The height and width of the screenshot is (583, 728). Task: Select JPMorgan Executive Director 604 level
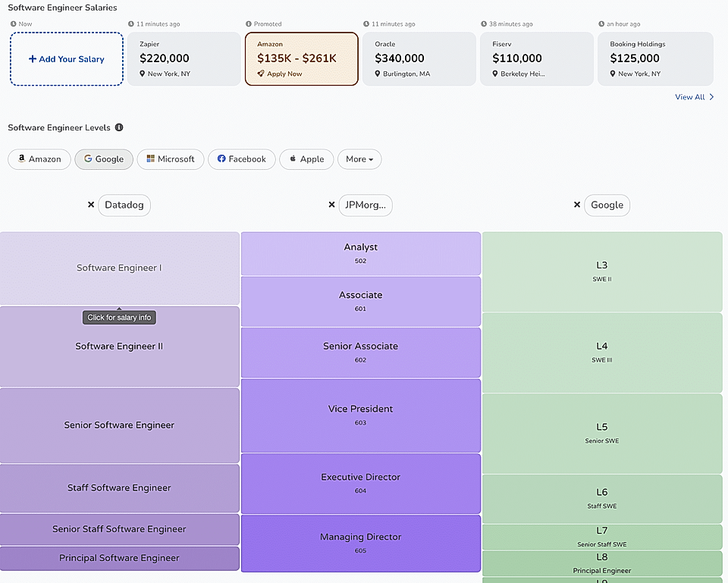pos(361,483)
